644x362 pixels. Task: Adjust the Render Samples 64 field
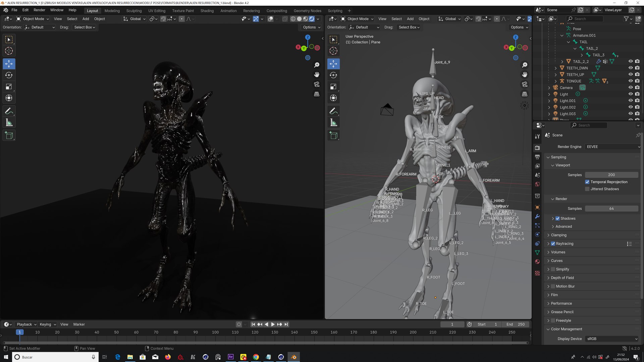click(x=611, y=209)
